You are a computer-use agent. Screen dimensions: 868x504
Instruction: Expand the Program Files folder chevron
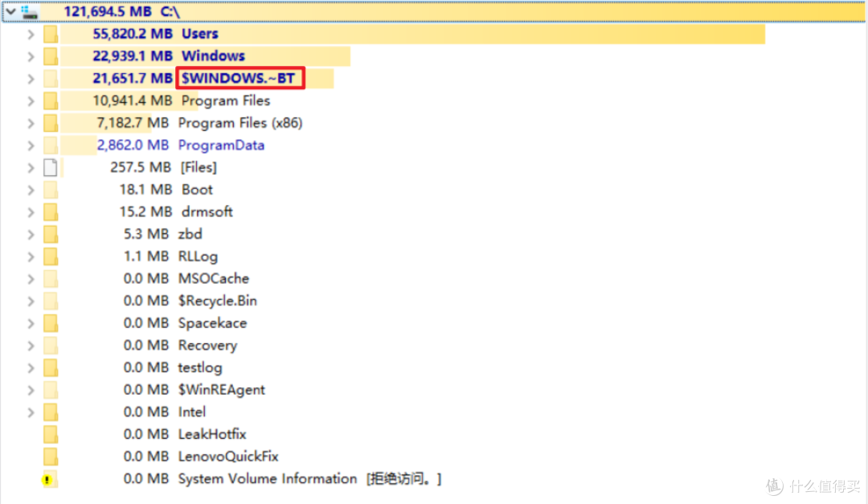point(31,100)
